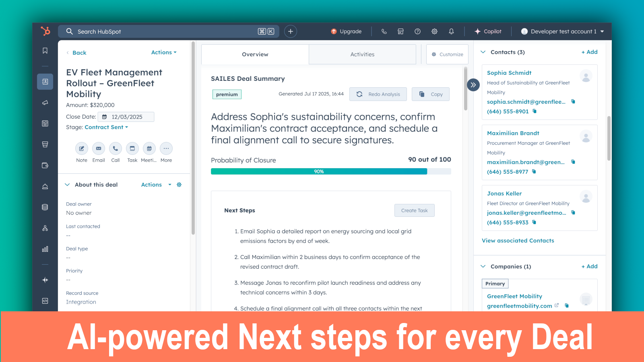Click the Redo Analysis button
The height and width of the screenshot is (362, 644).
pos(378,94)
